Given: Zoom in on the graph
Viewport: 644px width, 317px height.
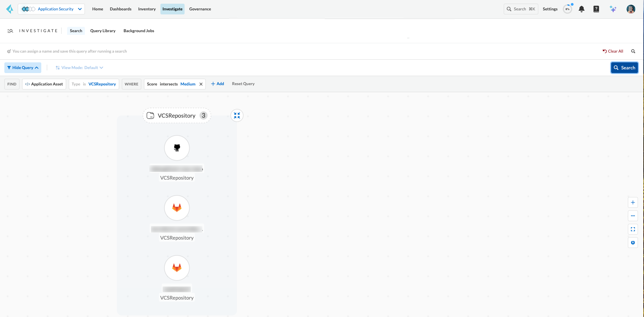Looking at the screenshot, I should (x=633, y=202).
